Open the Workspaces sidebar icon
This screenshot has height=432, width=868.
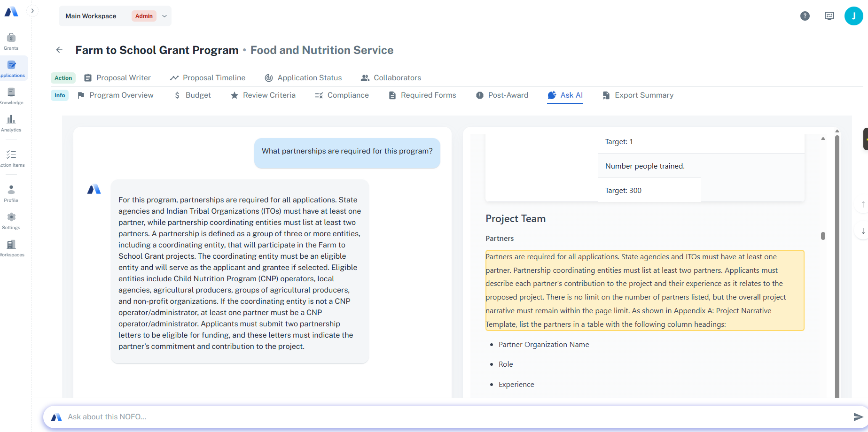pyautogui.click(x=10, y=247)
